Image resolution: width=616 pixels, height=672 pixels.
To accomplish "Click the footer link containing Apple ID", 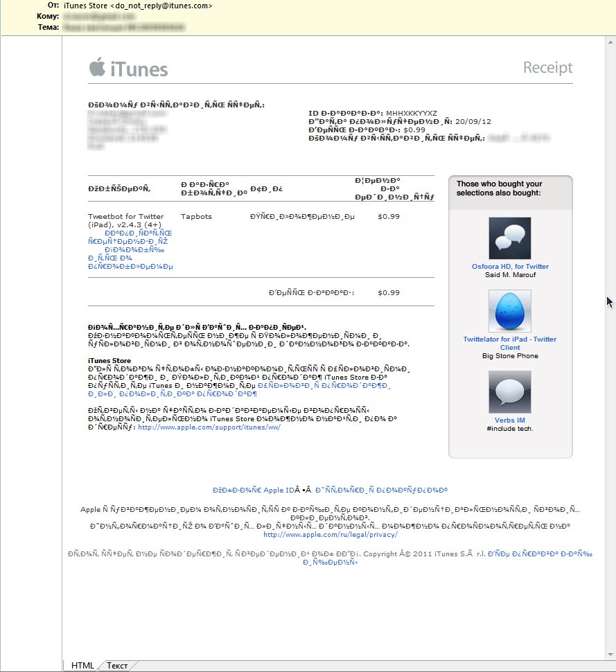I will point(254,490).
